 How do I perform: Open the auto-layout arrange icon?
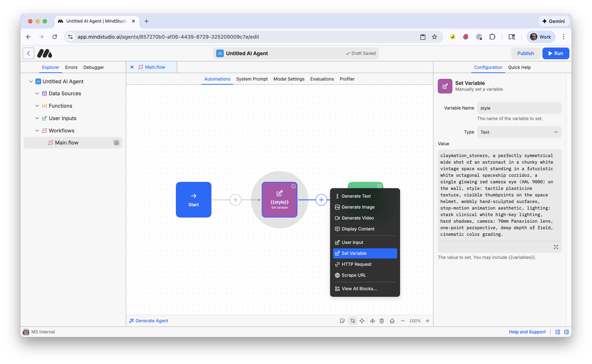(x=372, y=321)
